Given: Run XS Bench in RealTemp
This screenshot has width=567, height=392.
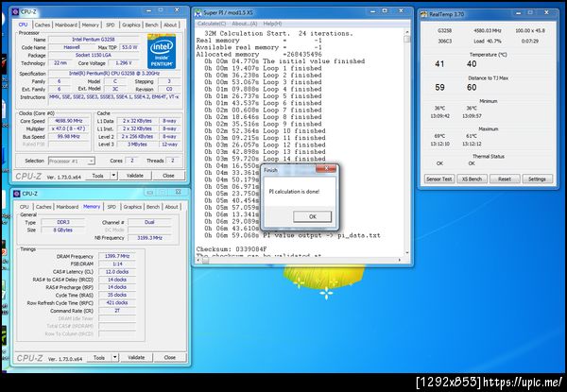Looking at the screenshot, I should [472, 179].
